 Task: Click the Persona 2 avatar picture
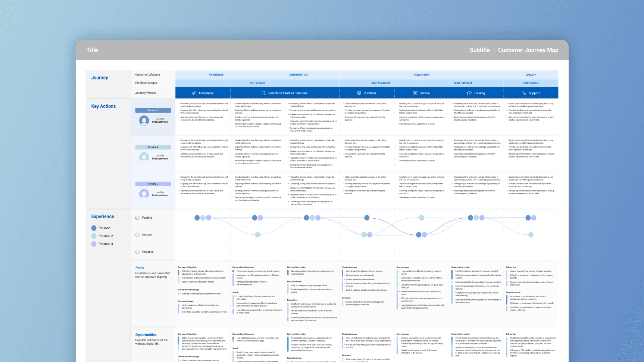(144, 157)
